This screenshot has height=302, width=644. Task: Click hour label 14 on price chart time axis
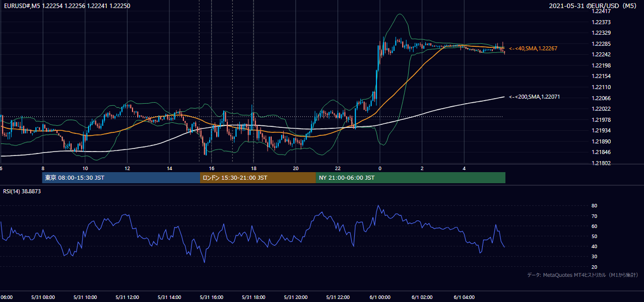169,169
